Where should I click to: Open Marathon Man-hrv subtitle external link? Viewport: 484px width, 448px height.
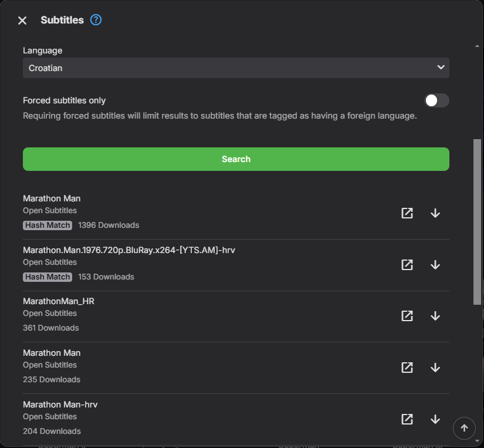tap(407, 419)
